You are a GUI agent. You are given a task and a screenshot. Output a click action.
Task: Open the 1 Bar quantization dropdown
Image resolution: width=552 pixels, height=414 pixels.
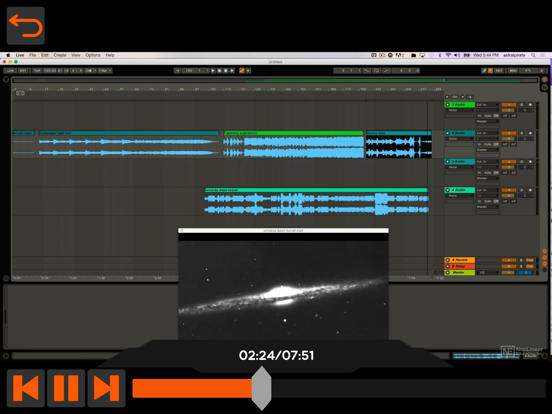click(x=105, y=71)
